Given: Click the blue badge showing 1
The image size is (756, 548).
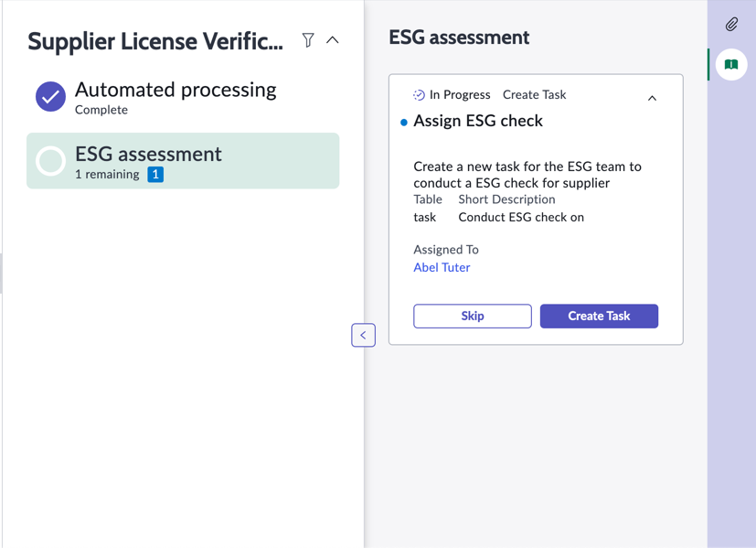Looking at the screenshot, I should point(155,174).
